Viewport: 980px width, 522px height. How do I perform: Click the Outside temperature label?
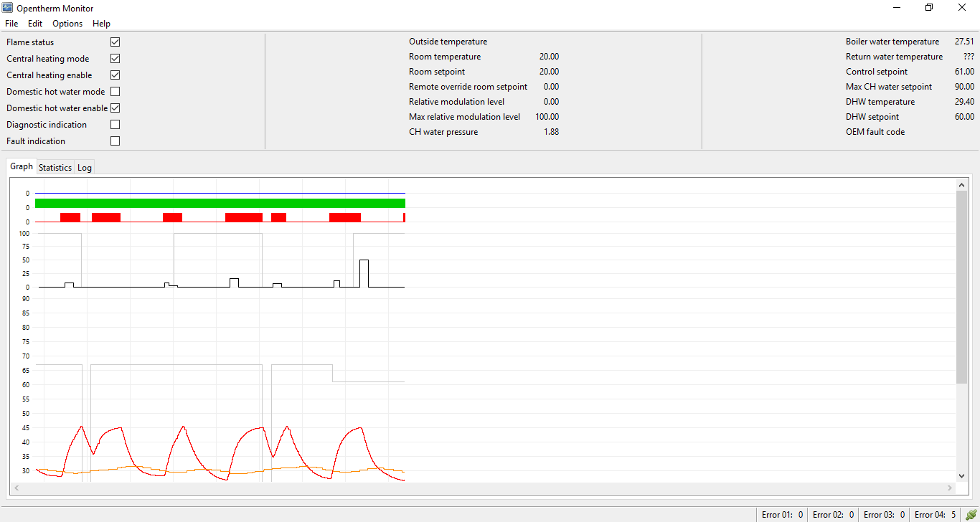(448, 42)
